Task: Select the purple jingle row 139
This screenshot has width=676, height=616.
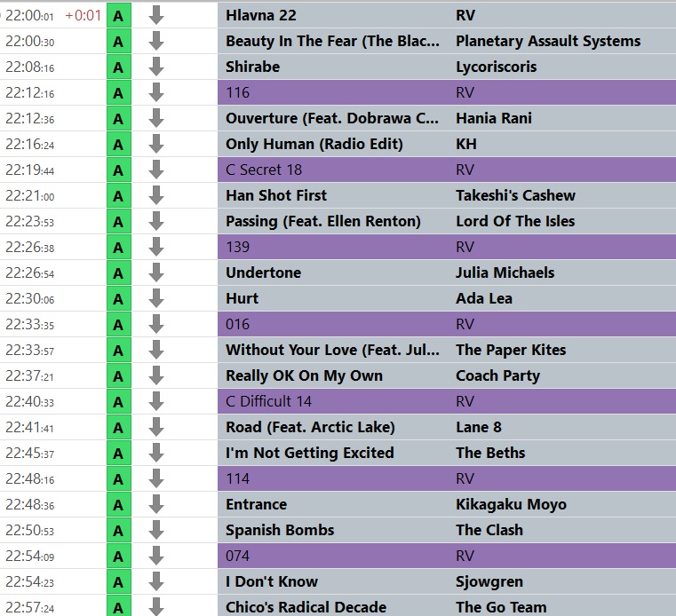Action: [x=447, y=247]
